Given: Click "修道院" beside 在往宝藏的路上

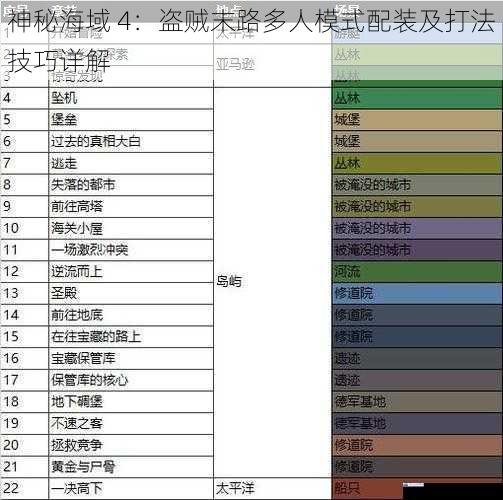Looking at the screenshot, I should [417, 337].
